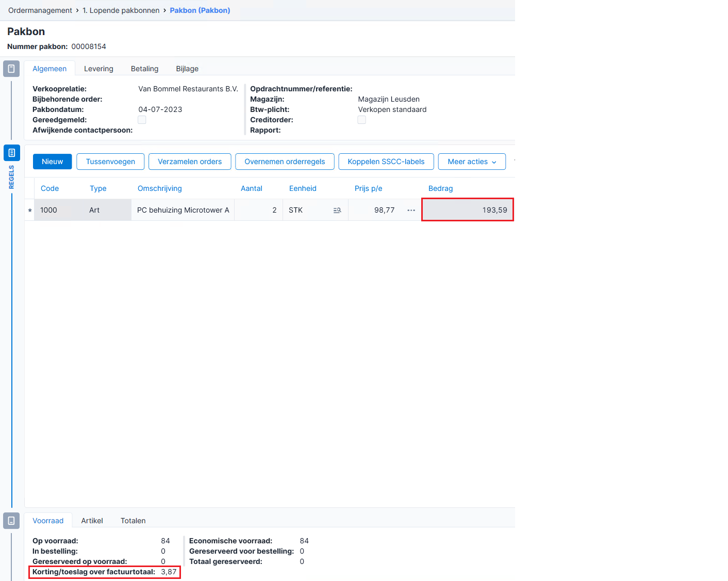Click the star marker on row 1000
Image resolution: width=728 pixels, height=581 pixels.
[x=30, y=210]
